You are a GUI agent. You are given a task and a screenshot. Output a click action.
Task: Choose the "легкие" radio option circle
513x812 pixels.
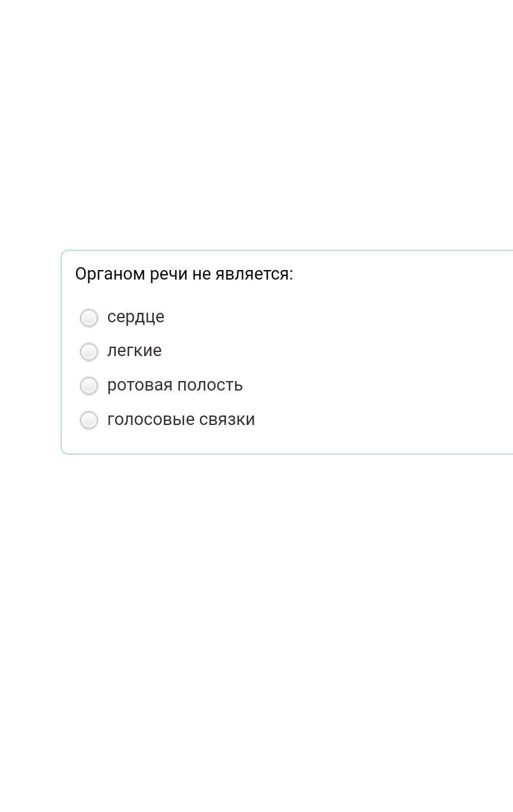coord(89,351)
